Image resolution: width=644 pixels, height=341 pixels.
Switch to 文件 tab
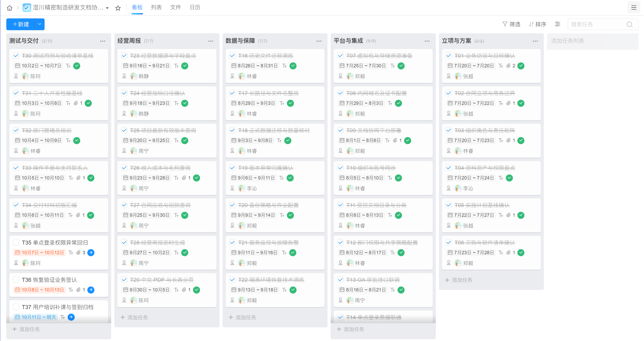click(176, 7)
